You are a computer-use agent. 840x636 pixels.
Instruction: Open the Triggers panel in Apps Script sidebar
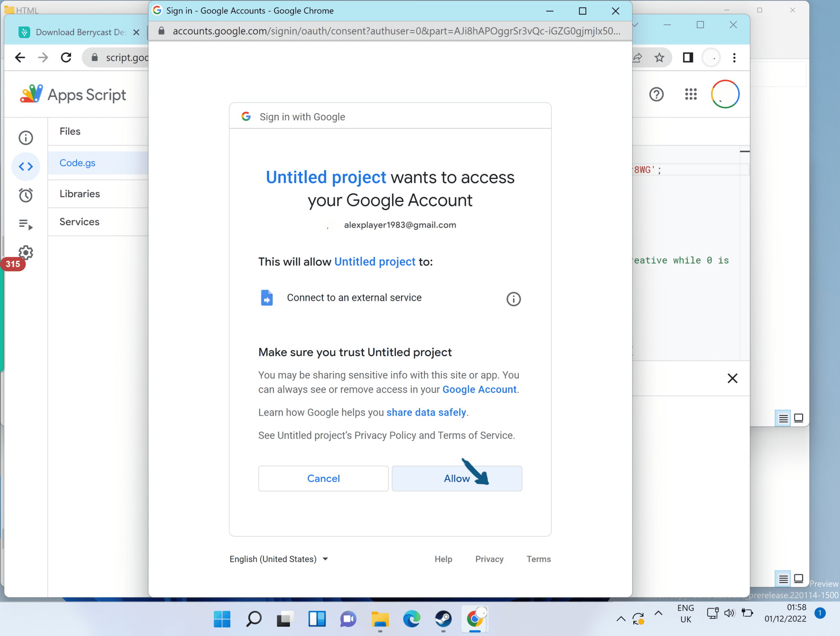pos(26,195)
